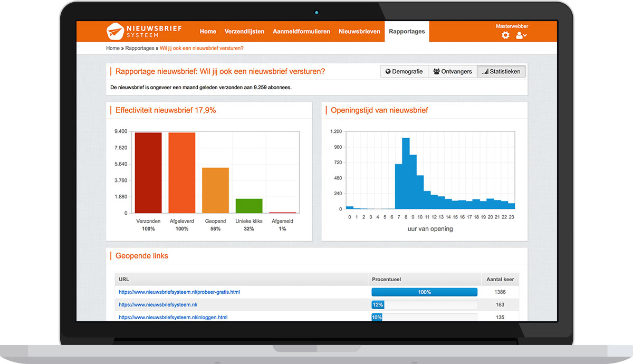
Task: Open the Nieuwsbrieven menu
Action: tap(359, 32)
